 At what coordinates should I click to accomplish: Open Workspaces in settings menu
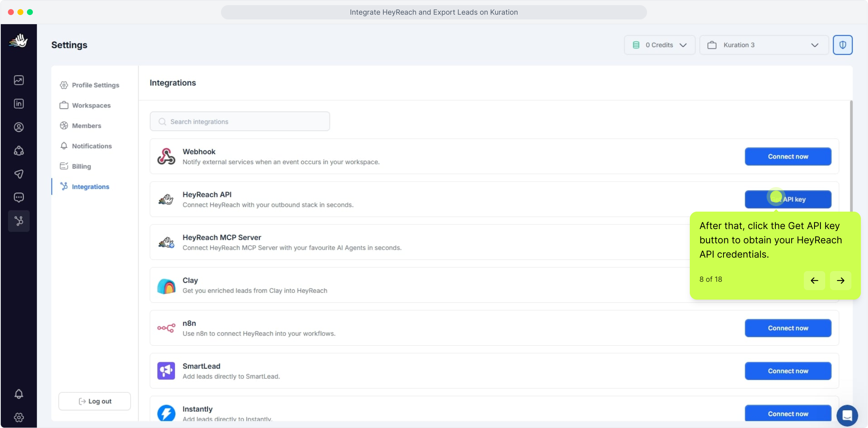pyautogui.click(x=85, y=105)
